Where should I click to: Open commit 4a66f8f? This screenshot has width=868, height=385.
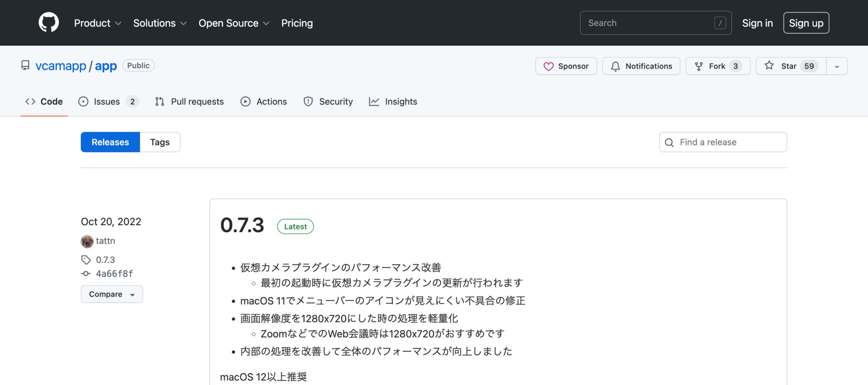(x=114, y=274)
